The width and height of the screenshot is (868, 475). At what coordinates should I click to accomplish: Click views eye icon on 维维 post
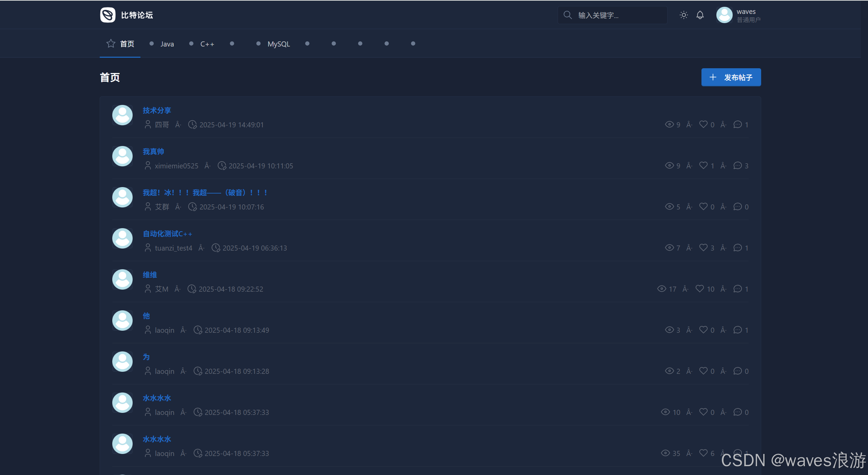[661, 289]
